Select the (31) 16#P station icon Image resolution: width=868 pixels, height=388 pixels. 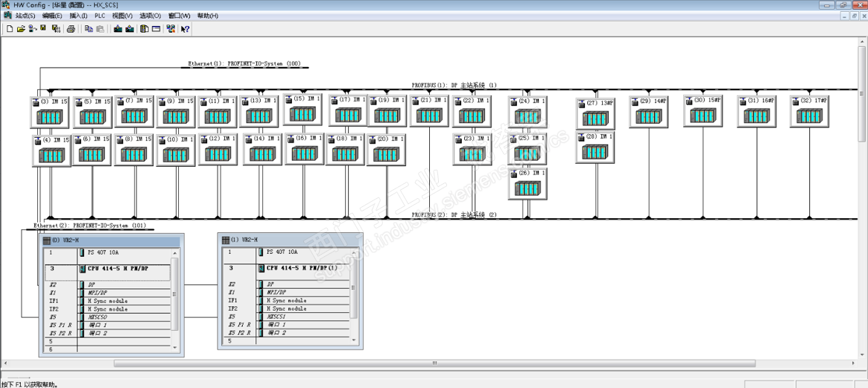pyautogui.click(x=757, y=111)
